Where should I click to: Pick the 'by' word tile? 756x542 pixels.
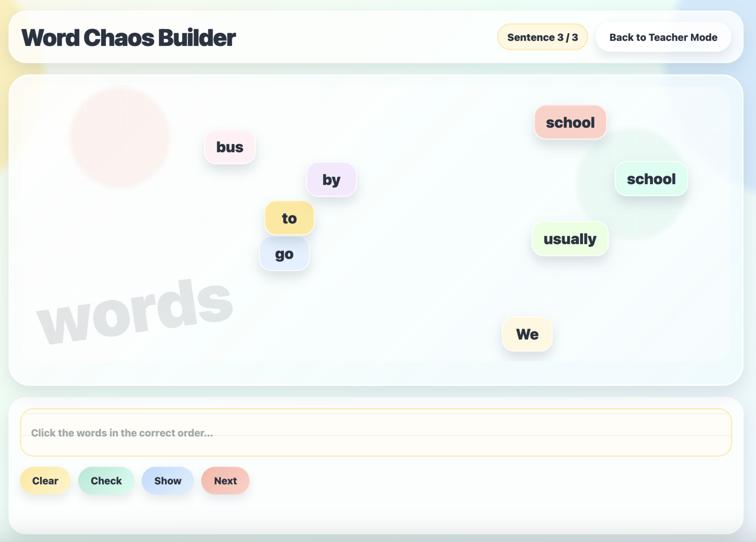point(332,180)
